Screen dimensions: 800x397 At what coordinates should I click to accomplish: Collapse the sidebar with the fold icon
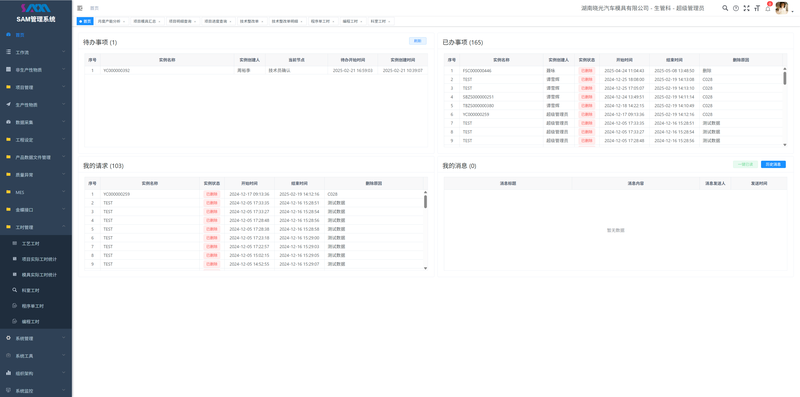point(80,8)
